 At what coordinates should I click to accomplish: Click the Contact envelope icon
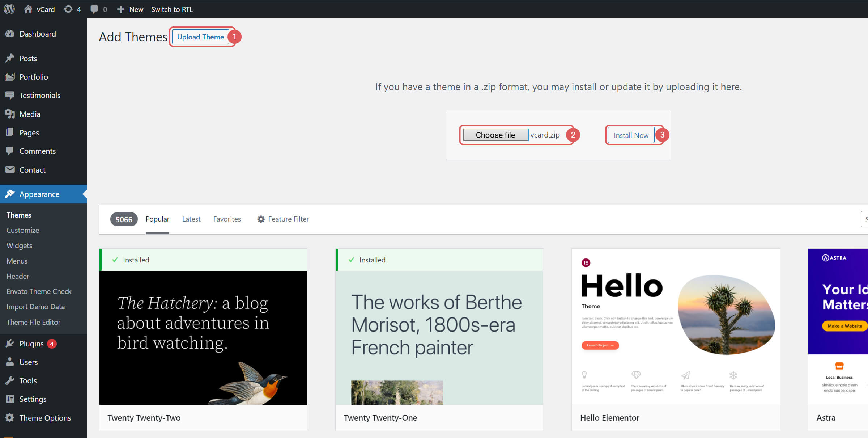coord(10,169)
